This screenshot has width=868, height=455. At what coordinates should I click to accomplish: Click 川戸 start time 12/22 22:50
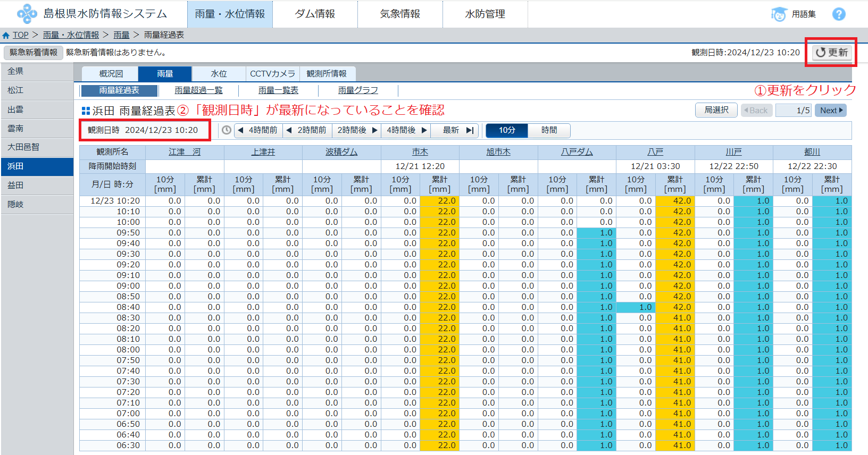point(734,166)
